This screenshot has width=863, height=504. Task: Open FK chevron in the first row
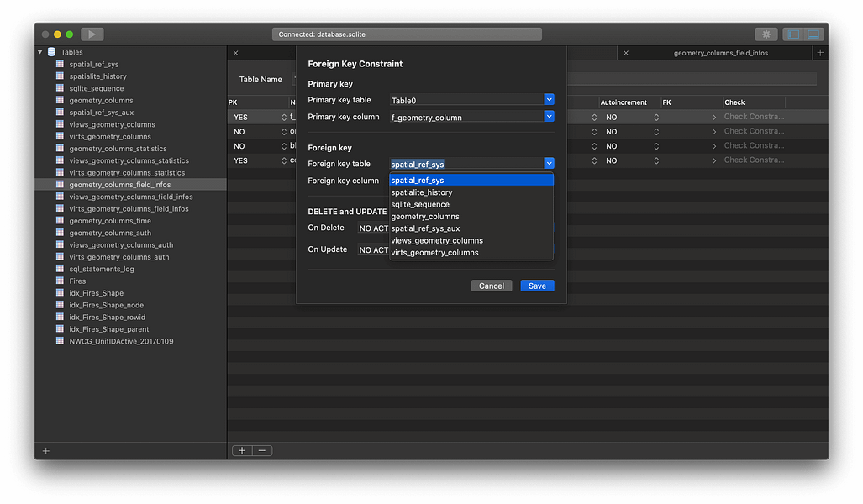(x=714, y=118)
